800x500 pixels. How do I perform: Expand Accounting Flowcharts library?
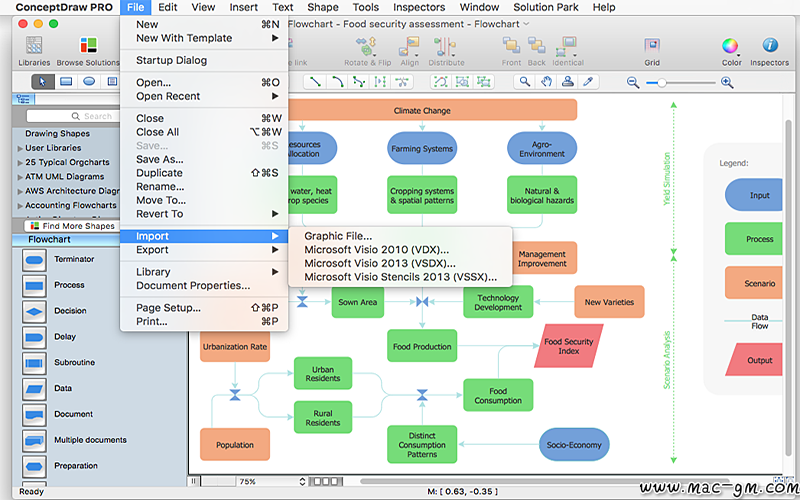coord(20,206)
